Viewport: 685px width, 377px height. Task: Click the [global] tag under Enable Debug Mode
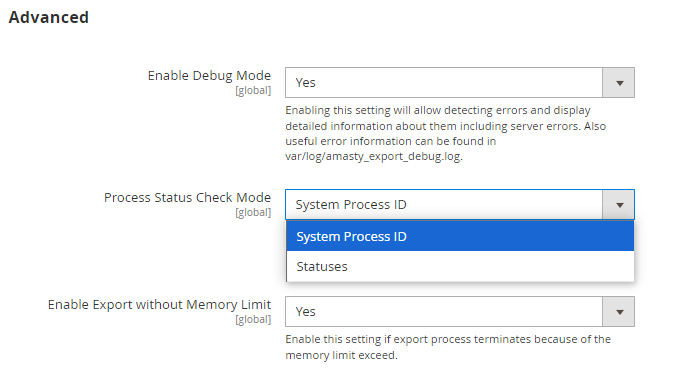[x=253, y=90]
